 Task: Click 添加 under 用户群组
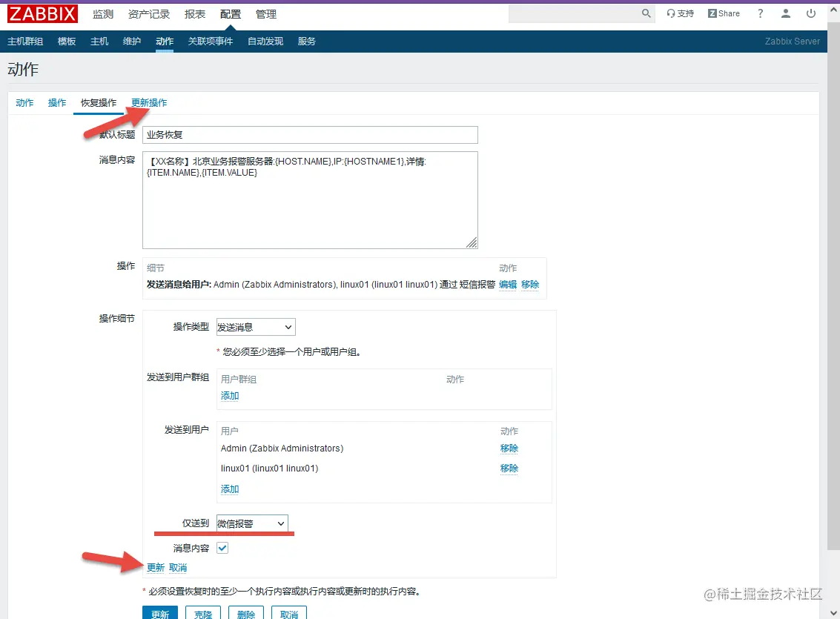tap(230, 396)
